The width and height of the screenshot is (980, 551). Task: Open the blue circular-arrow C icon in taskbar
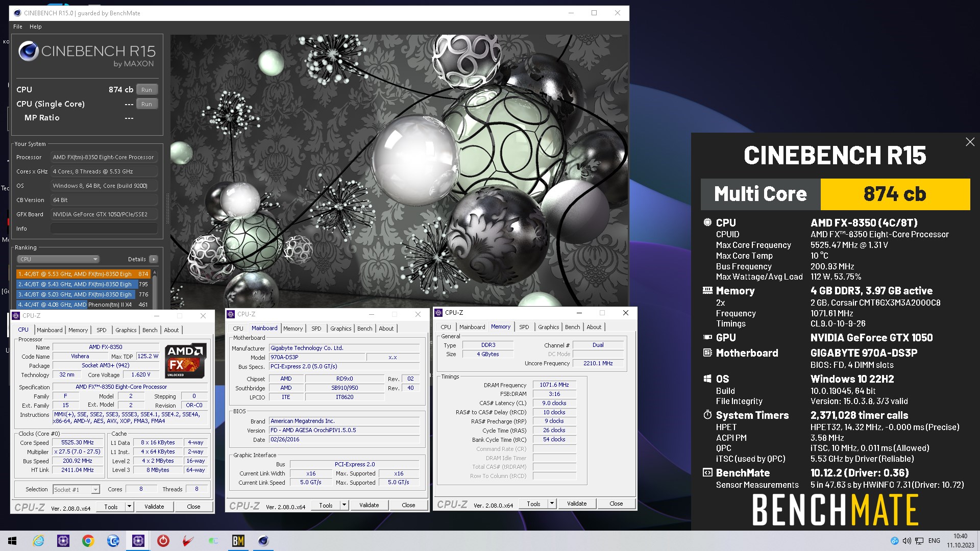click(113, 541)
